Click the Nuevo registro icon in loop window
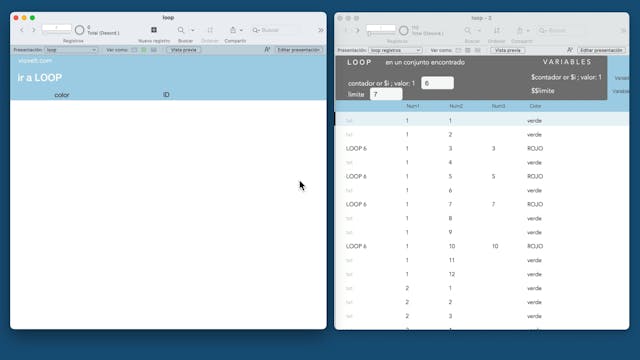 coord(154,30)
